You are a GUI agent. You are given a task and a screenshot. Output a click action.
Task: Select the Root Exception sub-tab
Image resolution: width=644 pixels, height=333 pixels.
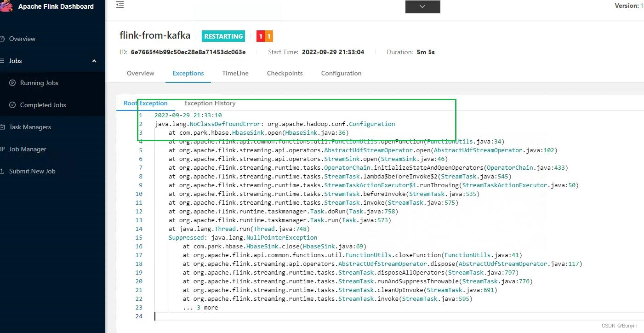click(146, 103)
